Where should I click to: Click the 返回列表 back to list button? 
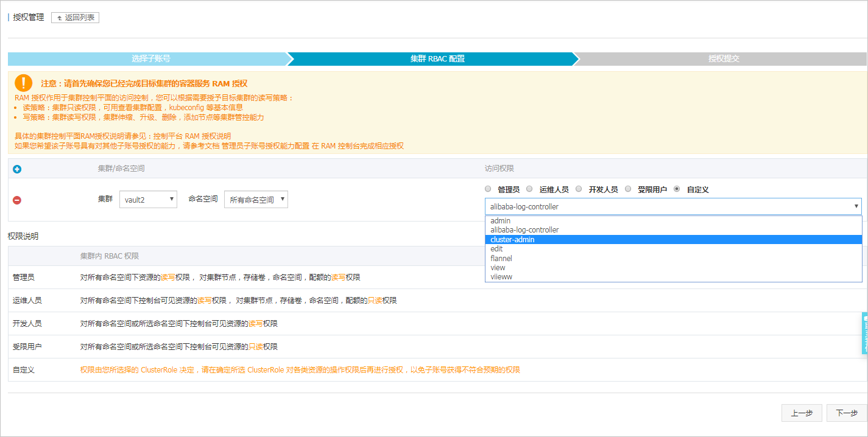(75, 18)
